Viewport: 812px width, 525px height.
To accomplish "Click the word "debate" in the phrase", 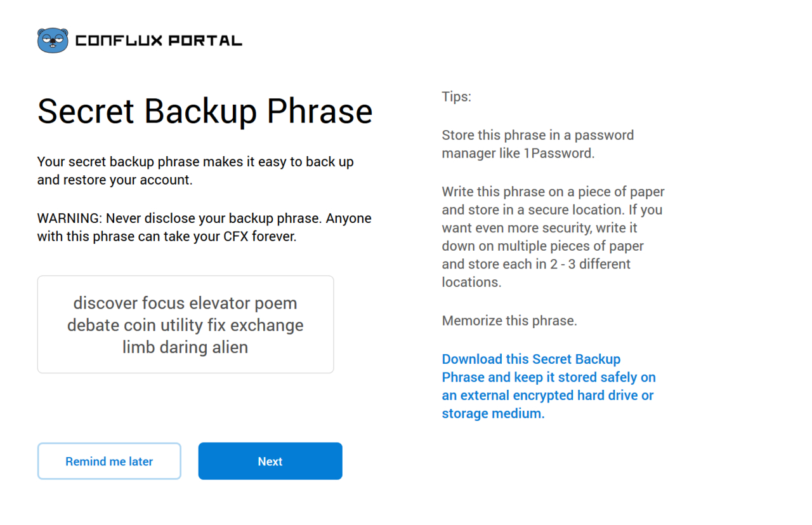I will coord(93,325).
